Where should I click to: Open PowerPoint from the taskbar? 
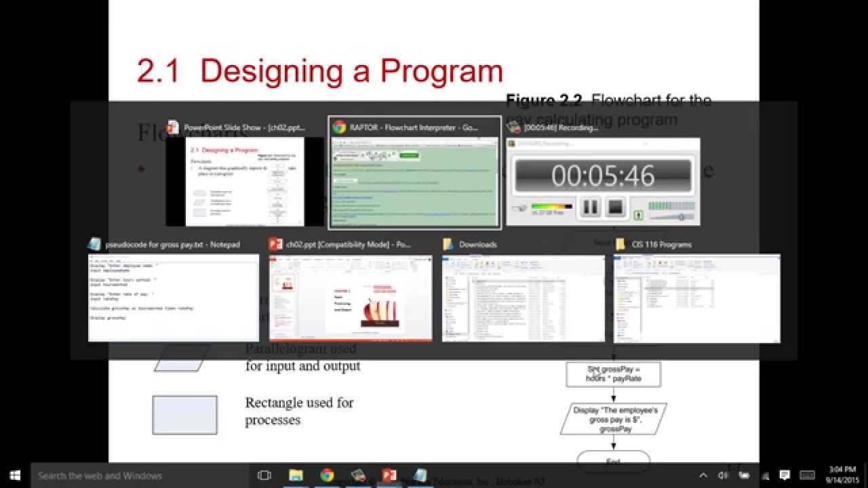pos(389,475)
